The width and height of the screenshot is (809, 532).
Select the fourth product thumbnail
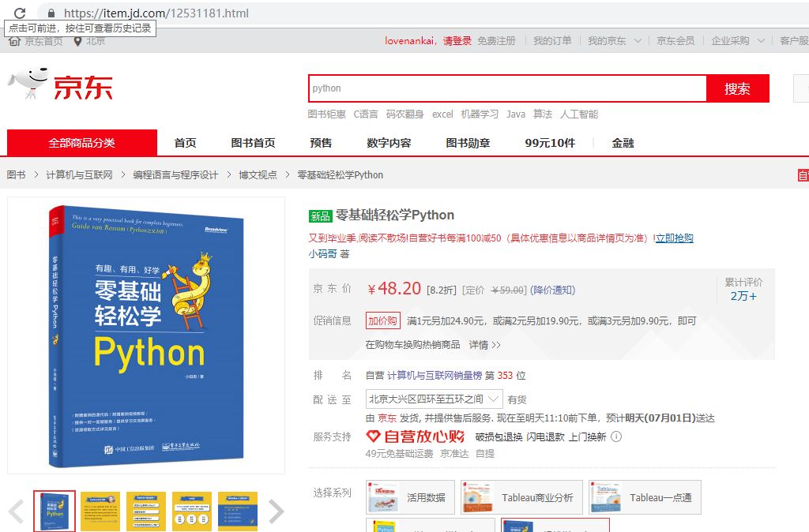(192, 511)
